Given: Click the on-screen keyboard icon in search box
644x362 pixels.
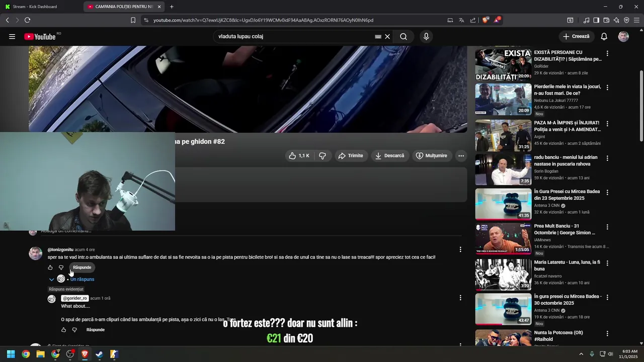Looking at the screenshot, I should (378, 36).
